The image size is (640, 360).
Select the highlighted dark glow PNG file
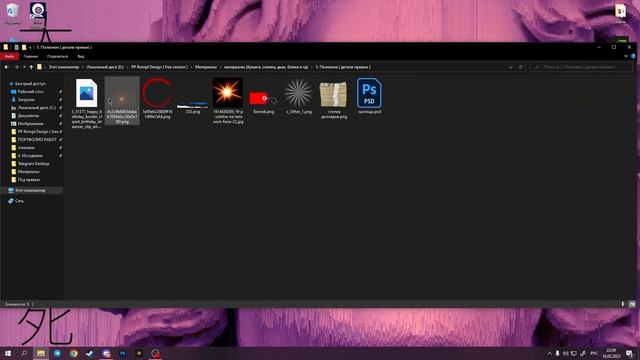pos(122,100)
